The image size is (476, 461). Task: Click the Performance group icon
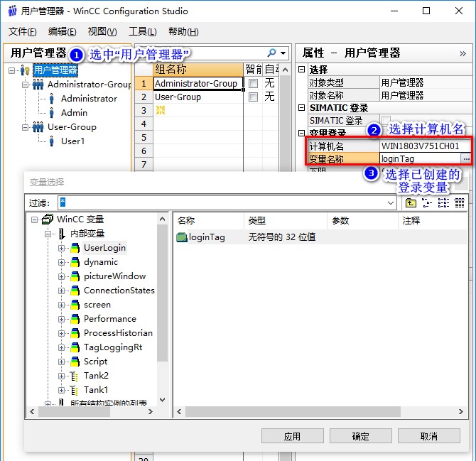[75, 319]
